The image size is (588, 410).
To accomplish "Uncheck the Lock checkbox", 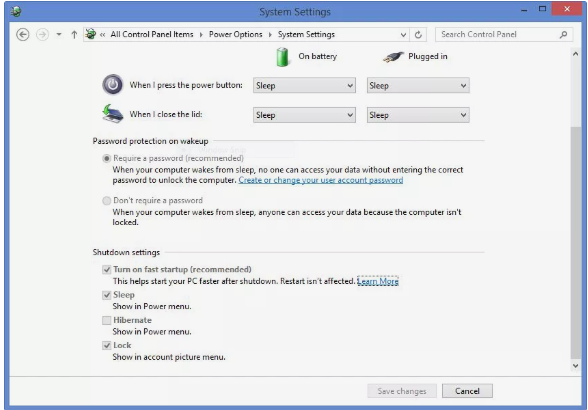I will point(106,345).
